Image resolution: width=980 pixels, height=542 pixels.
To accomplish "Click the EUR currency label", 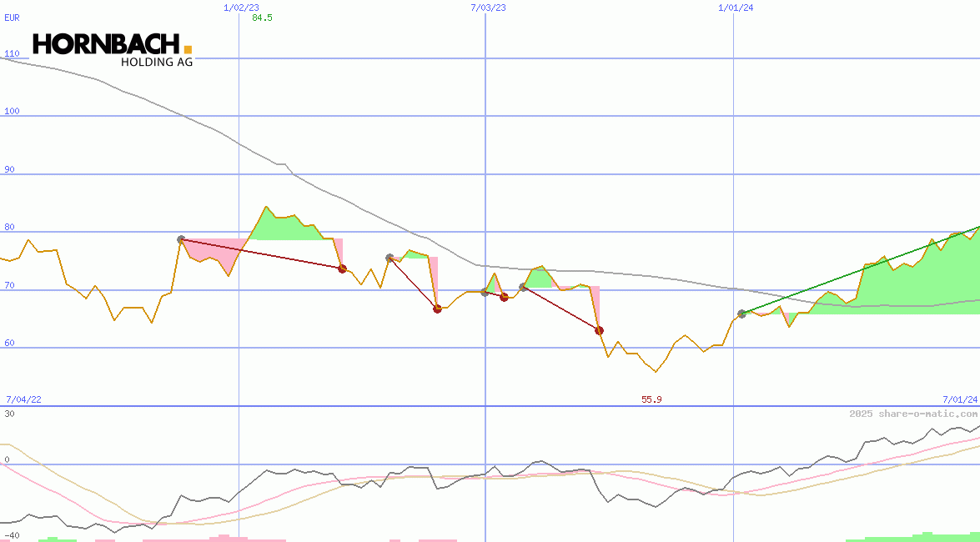I will pyautogui.click(x=12, y=18).
